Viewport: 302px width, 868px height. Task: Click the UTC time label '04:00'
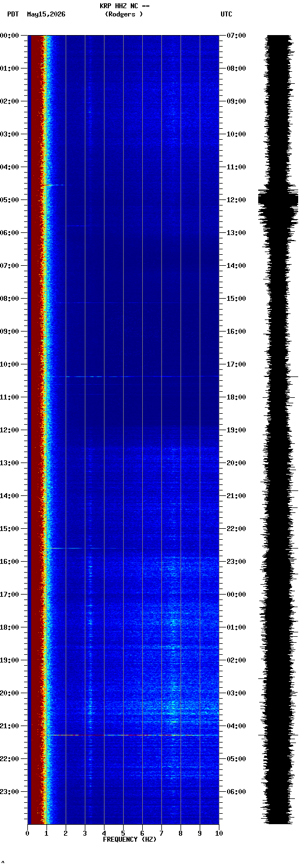pyautogui.click(x=236, y=726)
